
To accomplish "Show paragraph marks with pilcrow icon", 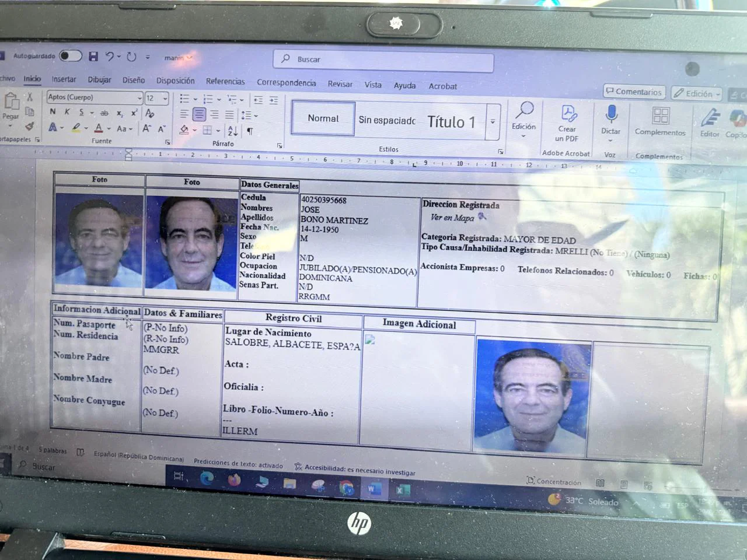I will 250,131.
